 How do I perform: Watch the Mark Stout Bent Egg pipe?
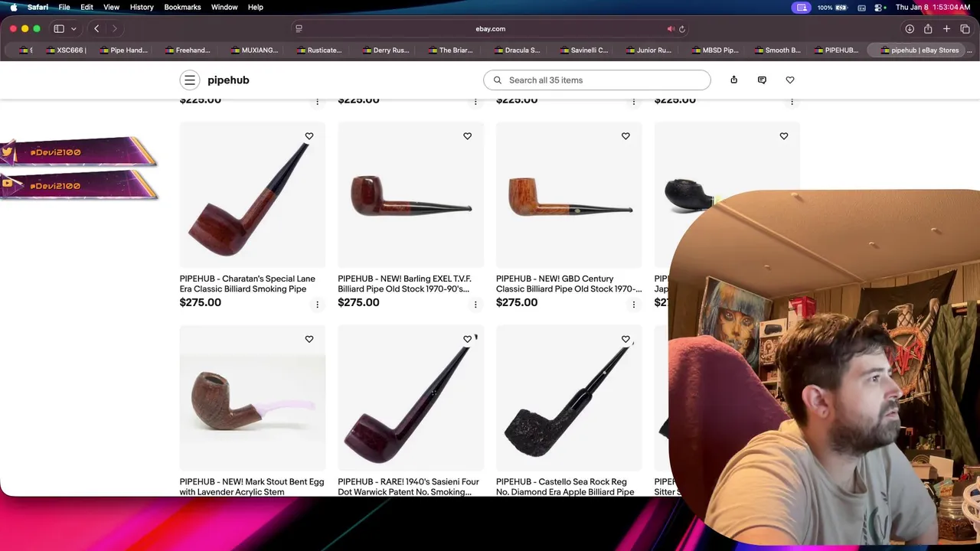click(309, 339)
